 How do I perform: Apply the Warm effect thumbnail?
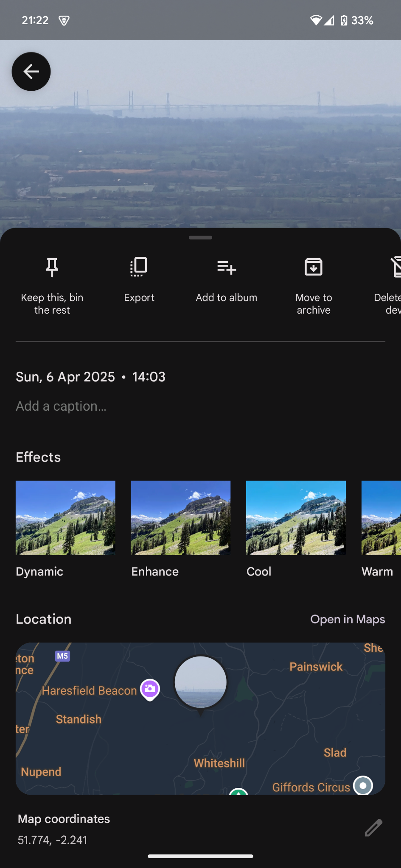[x=381, y=518]
